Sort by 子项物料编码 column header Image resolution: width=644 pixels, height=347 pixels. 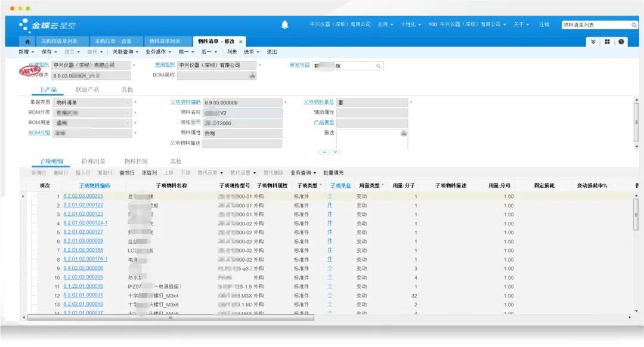coord(94,185)
